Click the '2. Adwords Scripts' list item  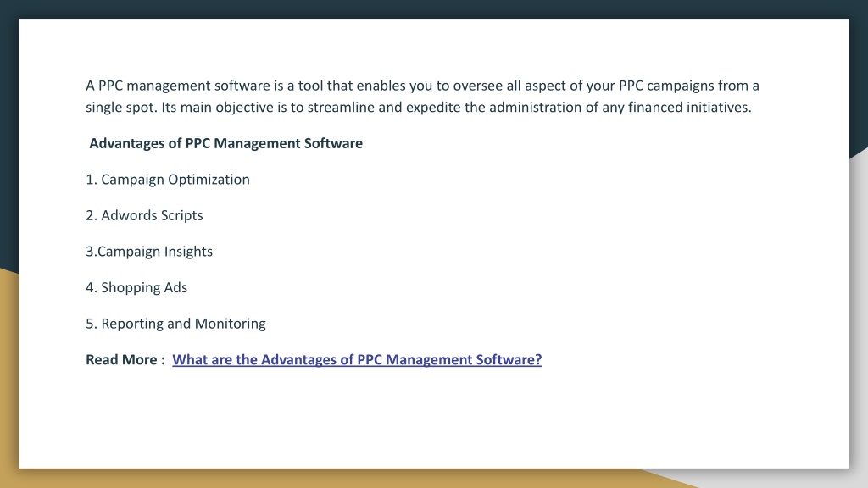coord(144,215)
